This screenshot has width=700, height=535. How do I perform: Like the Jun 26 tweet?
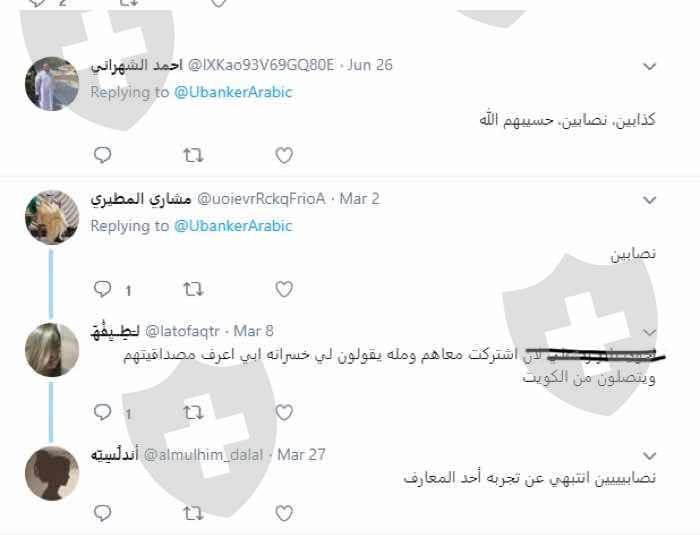[x=284, y=155]
